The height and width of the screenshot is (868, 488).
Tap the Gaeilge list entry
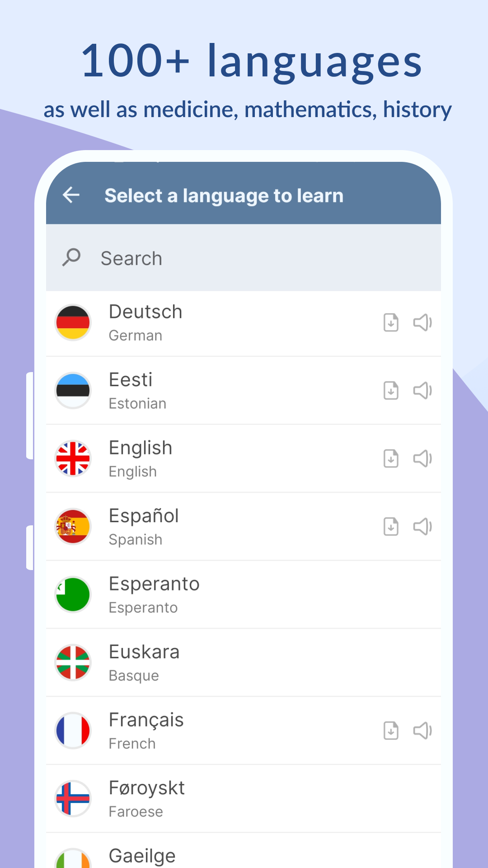(244, 851)
